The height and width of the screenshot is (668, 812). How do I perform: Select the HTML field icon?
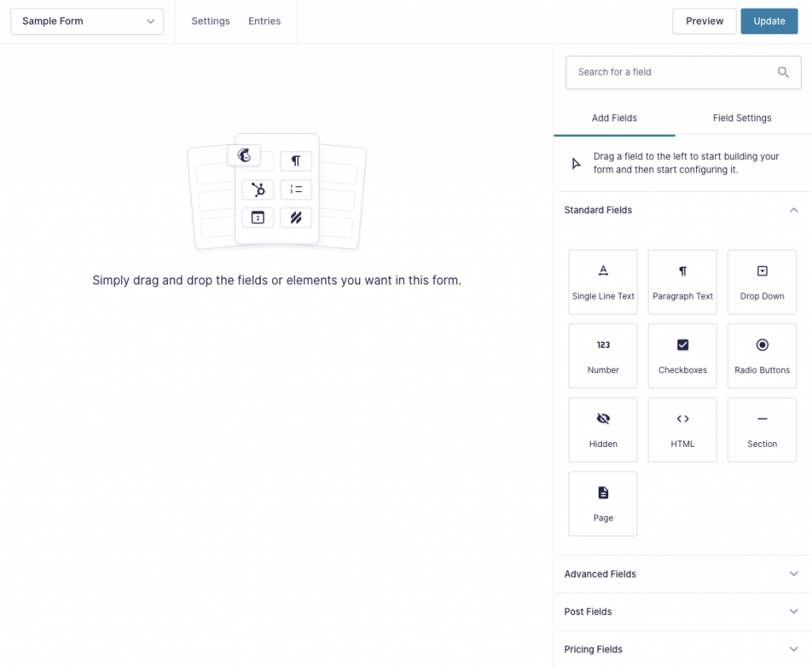pyautogui.click(x=682, y=429)
